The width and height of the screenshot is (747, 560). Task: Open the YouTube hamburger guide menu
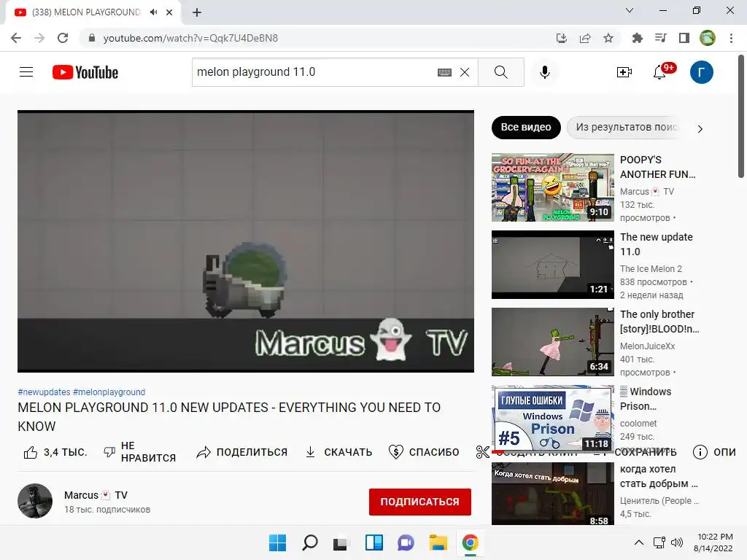click(26, 72)
